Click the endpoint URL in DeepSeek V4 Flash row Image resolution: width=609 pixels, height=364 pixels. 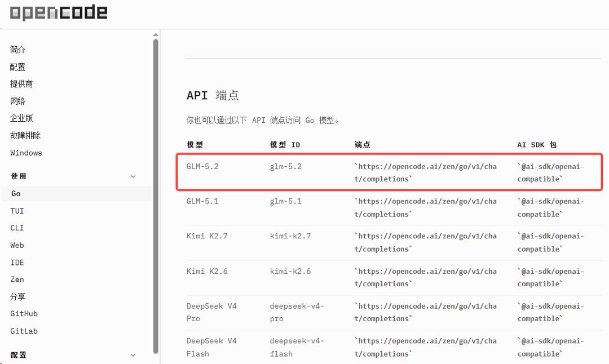tap(425, 347)
